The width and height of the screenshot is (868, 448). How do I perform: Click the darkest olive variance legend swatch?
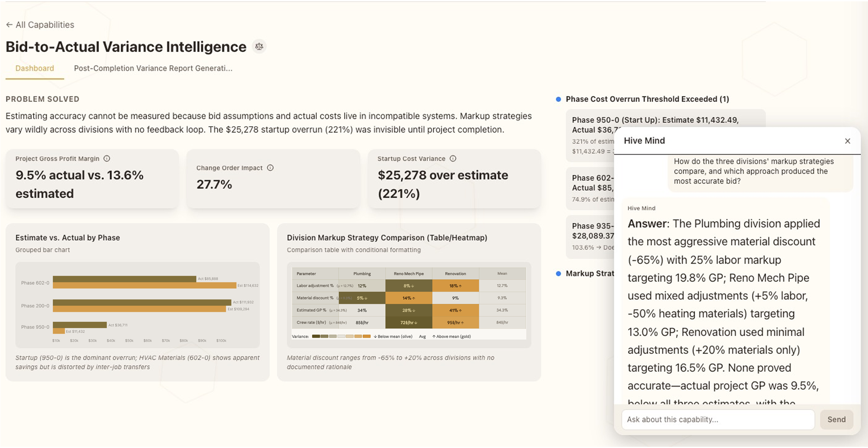[316, 336]
